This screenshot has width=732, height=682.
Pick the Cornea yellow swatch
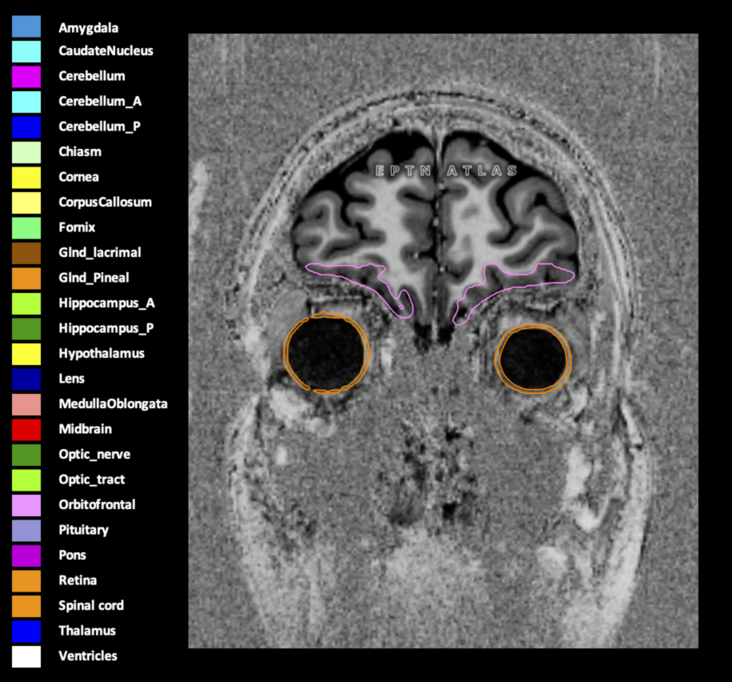(26, 177)
